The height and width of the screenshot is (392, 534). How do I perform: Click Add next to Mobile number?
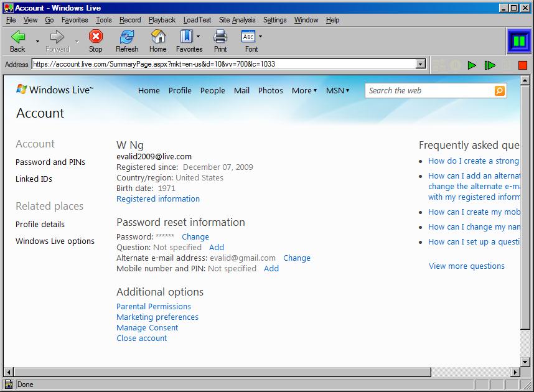271,269
